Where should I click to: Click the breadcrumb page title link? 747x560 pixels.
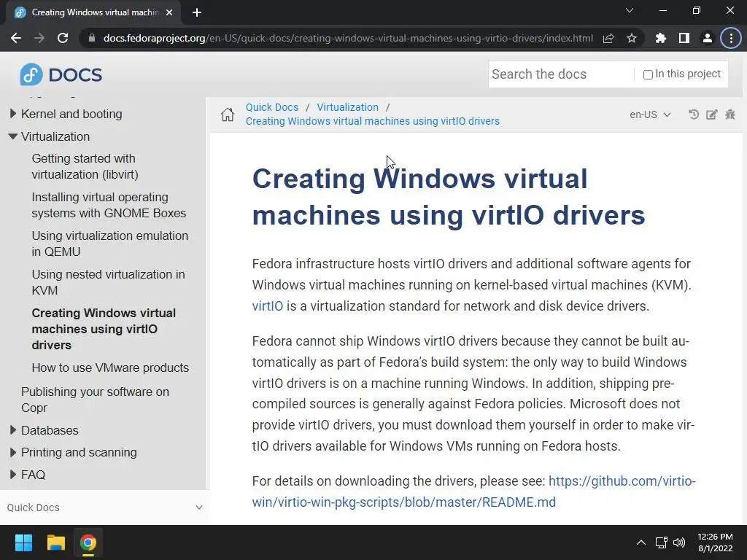(x=373, y=121)
